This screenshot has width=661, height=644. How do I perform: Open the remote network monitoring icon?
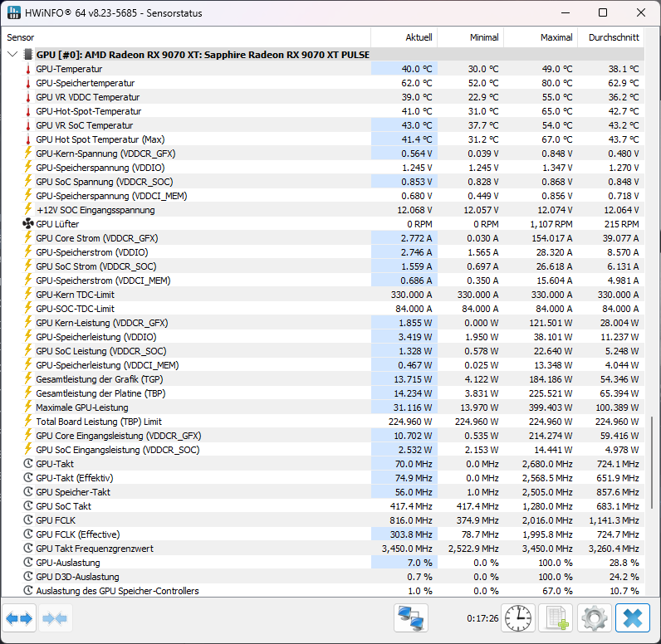point(411,618)
